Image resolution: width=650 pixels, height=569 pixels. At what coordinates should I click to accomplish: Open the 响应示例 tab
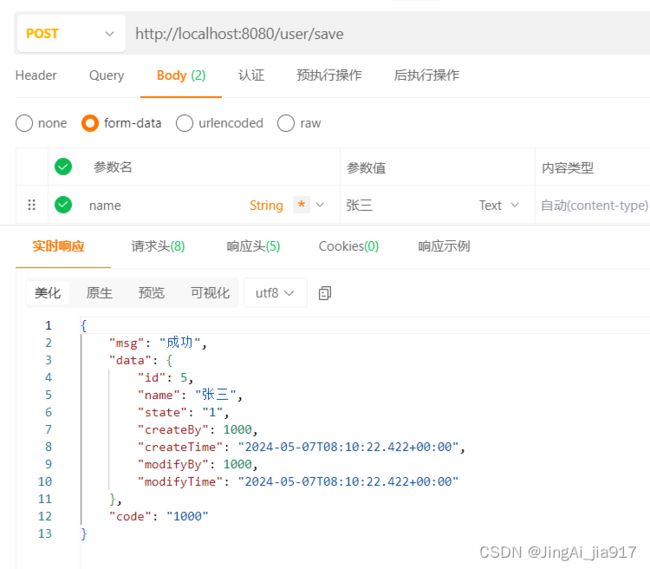[444, 246]
